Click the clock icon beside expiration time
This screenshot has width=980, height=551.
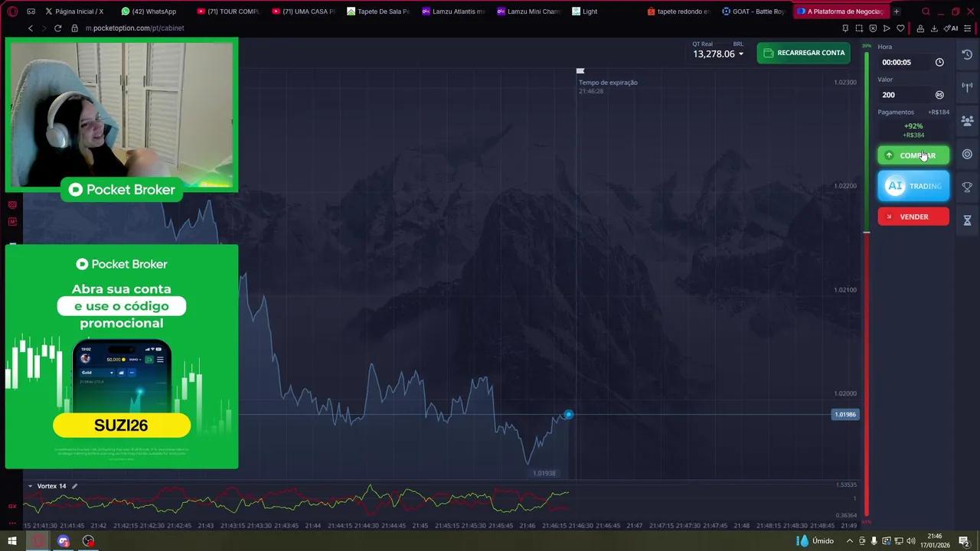tap(939, 62)
